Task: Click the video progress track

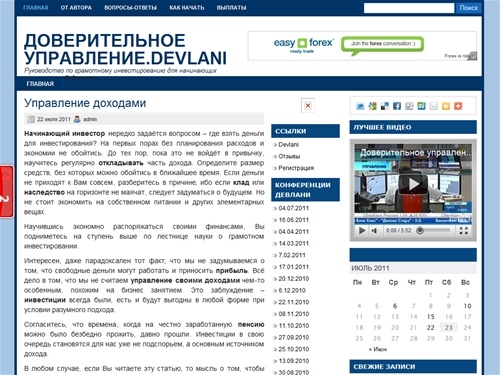Action: pyautogui.click(x=436, y=231)
